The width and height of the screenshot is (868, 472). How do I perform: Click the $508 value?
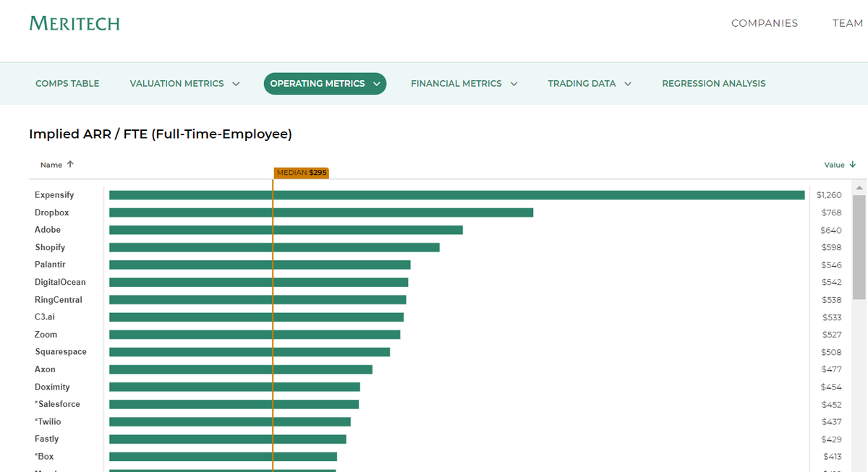coord(832,352)
